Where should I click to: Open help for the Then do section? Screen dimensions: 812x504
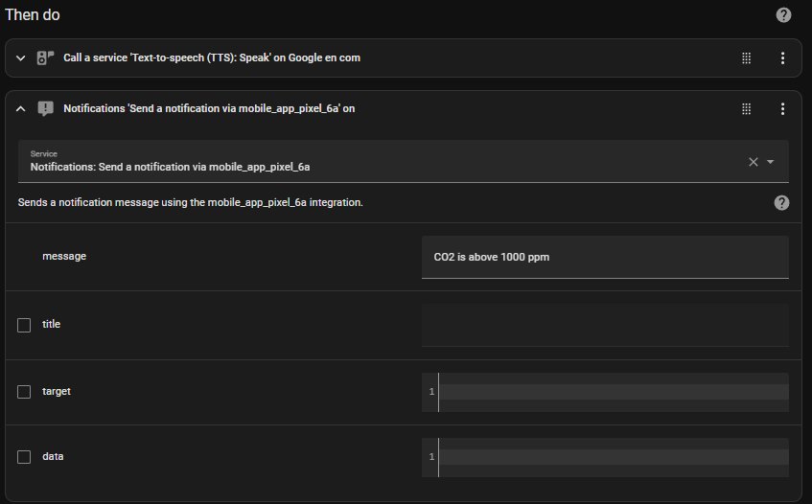783,15
